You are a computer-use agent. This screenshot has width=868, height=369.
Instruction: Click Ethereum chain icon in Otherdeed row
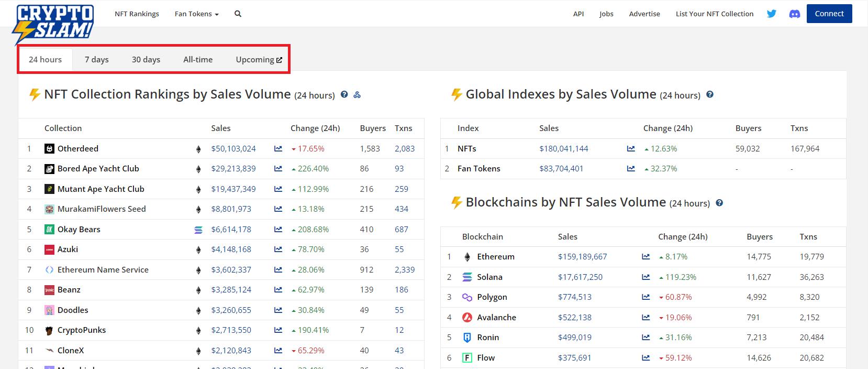(198, 149)
